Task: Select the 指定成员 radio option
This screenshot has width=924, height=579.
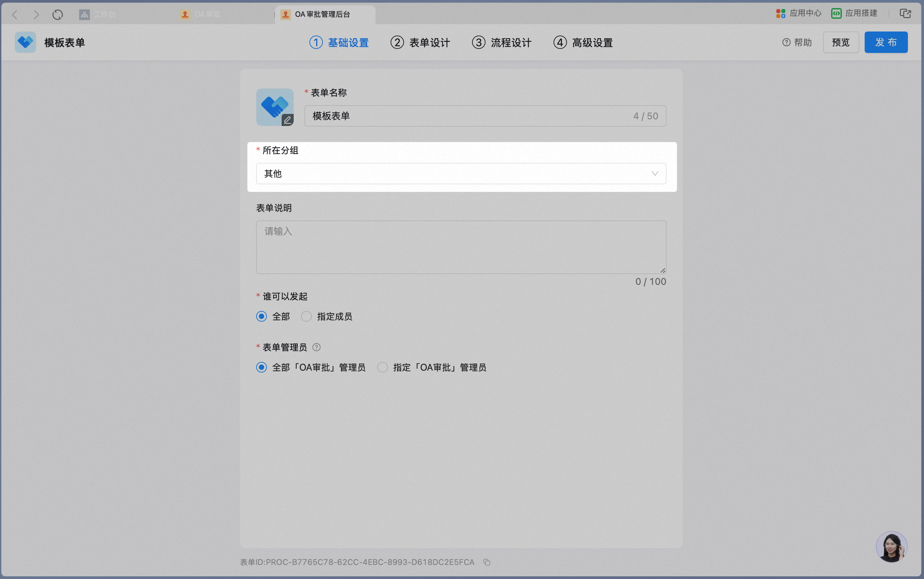Action: pyautogui.click(x=306, y=316)
